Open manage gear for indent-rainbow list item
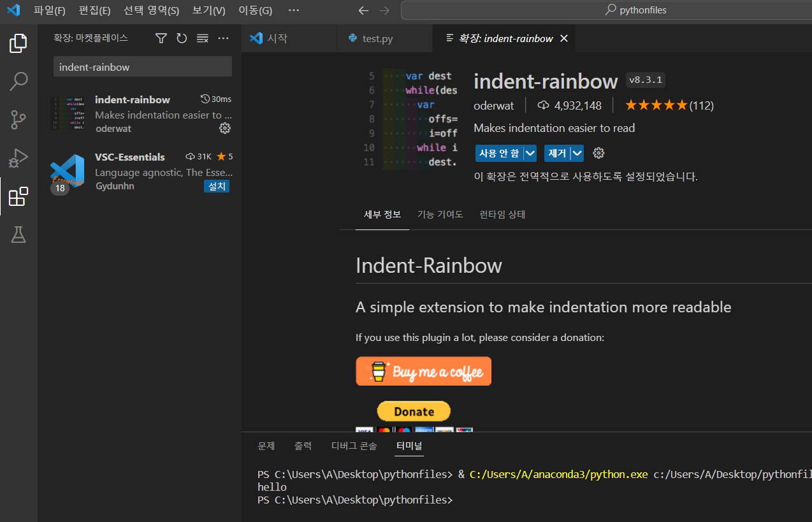Viewport: 812px width, 522px height. pos(224,128)
